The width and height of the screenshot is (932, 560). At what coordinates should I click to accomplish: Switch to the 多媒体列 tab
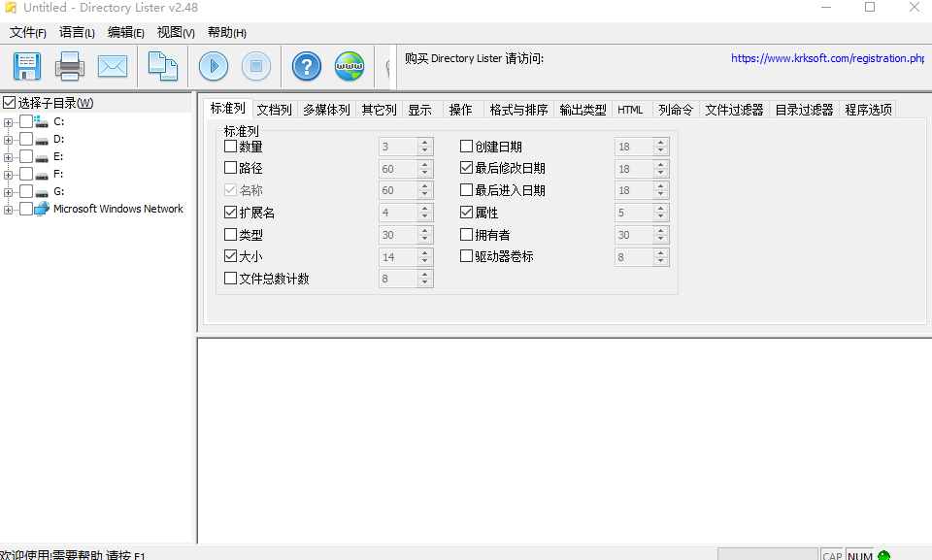(326, 110)
